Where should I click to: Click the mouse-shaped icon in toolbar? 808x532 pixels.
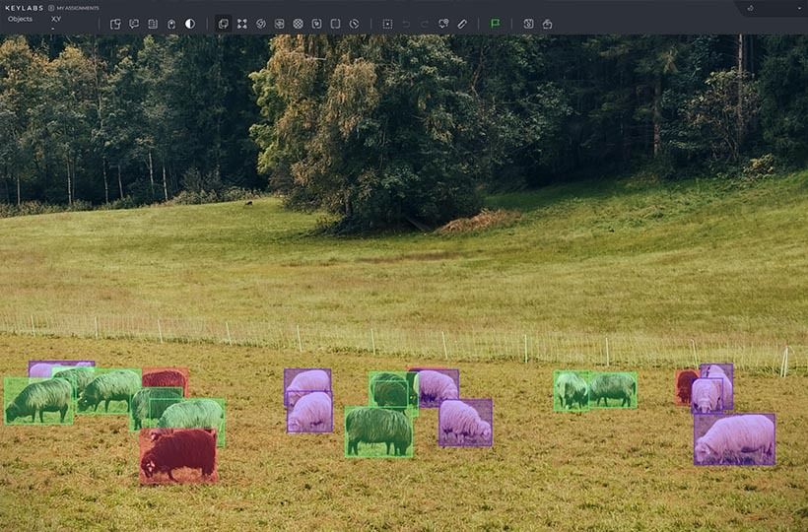[x=171, y=24]
